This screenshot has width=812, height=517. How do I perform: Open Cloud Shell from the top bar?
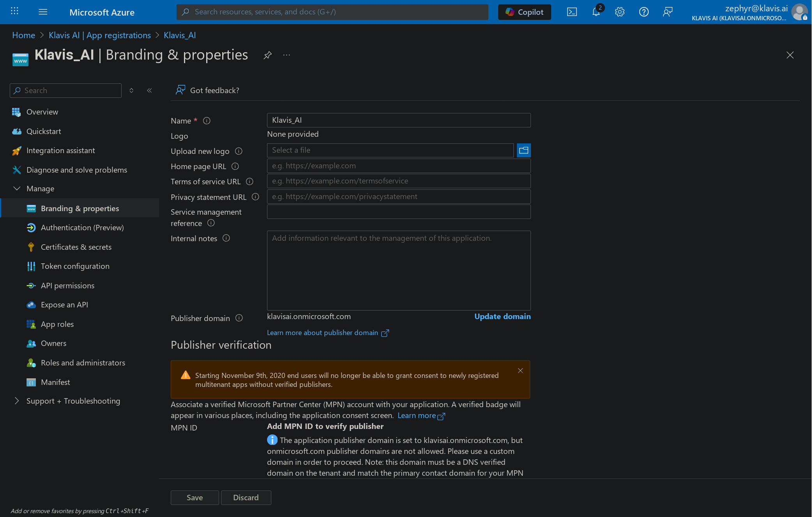pyautogui.click(x=571, y=12)
